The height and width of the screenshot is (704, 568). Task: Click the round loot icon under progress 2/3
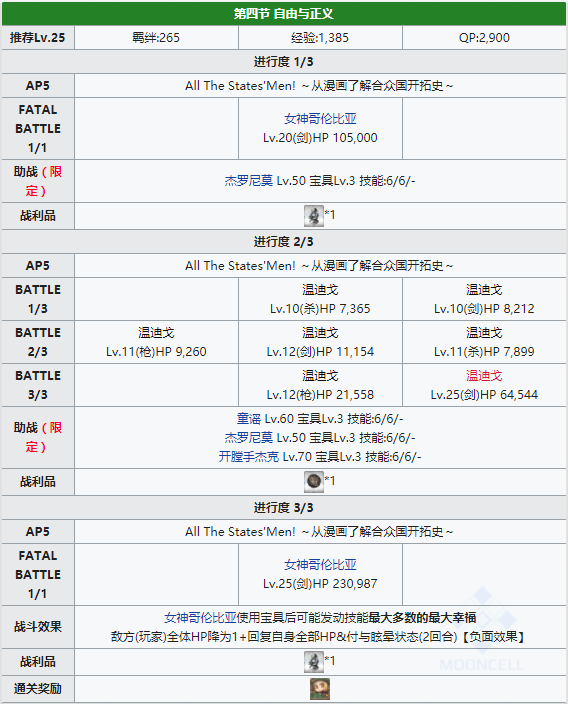313,482
